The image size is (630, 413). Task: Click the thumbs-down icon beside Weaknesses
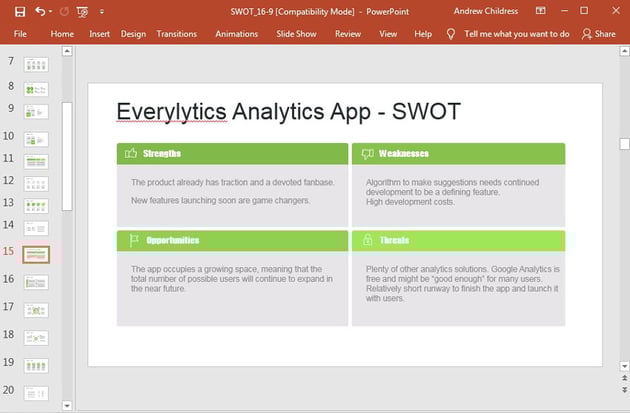point(367,153)
